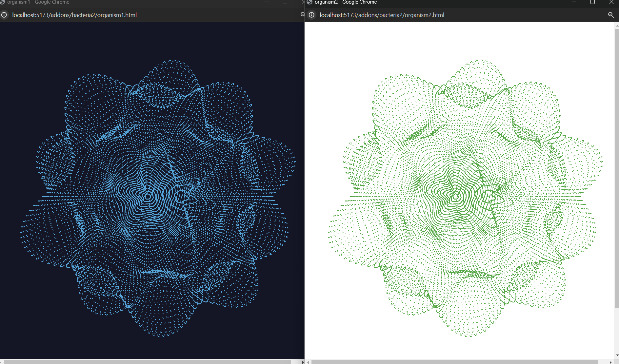
Task: Click site info icon in organism2 window
Action: 311,15
